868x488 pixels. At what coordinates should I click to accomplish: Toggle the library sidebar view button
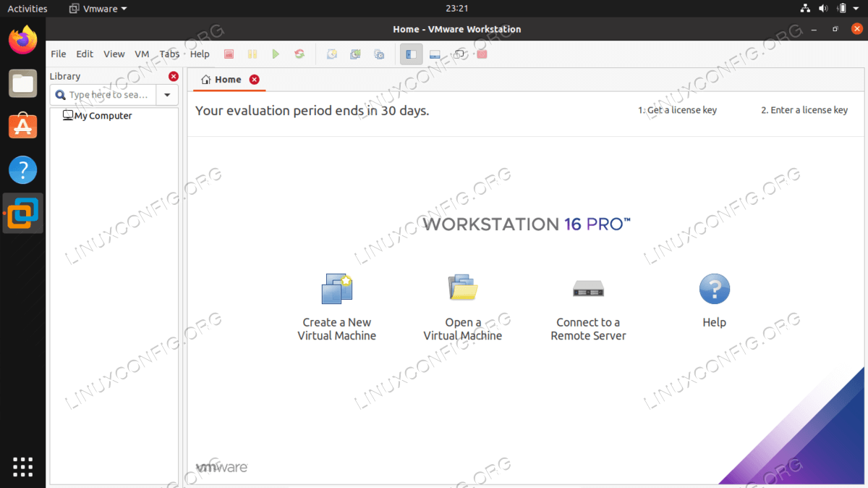tap(411, 54)
